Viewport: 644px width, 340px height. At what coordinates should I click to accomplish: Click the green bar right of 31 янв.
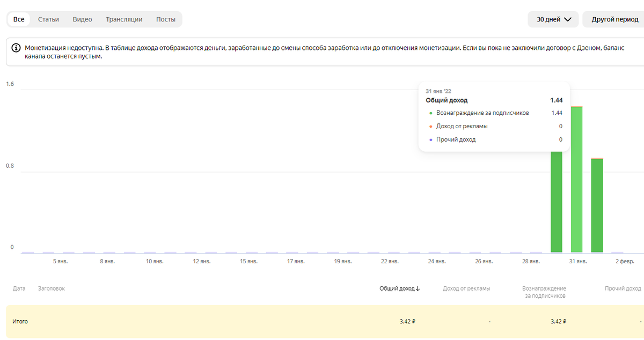597,205
